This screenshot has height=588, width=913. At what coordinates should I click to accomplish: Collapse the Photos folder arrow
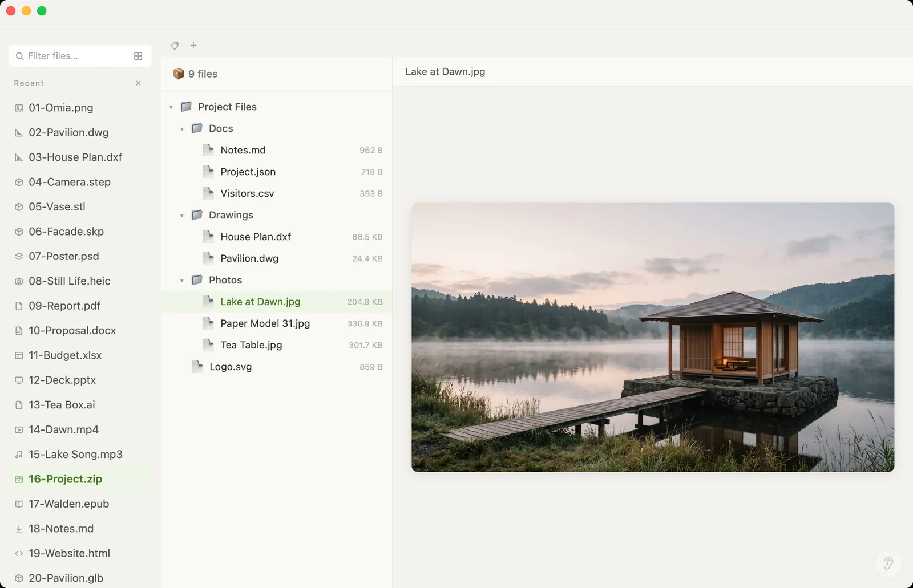click(x=182, y=281)
